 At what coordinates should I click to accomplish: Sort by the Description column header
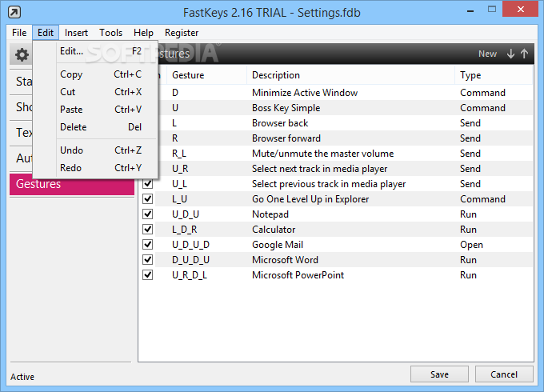[350, 75]
